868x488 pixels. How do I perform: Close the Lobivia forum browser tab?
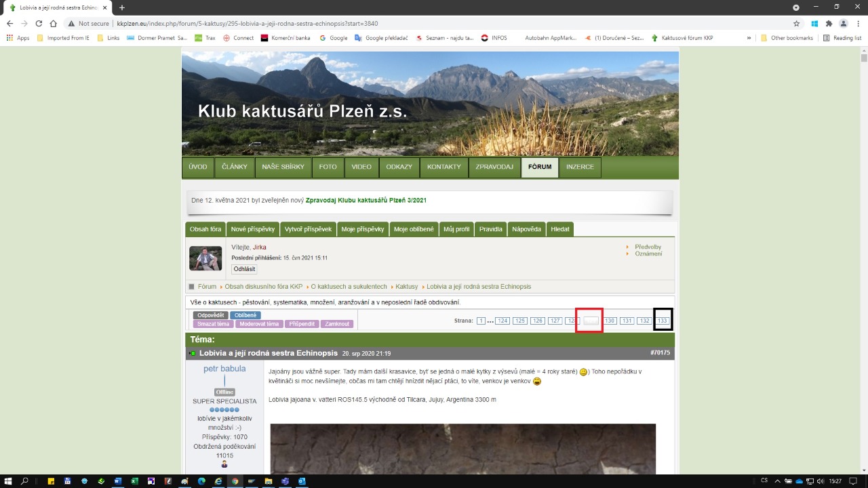pyautogui.click(x=104, y=7)
